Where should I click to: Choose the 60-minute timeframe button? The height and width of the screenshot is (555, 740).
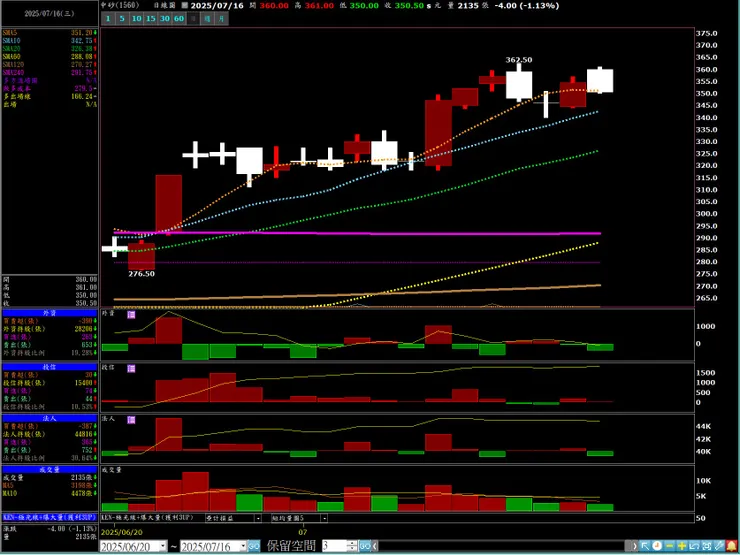(179, 19)
